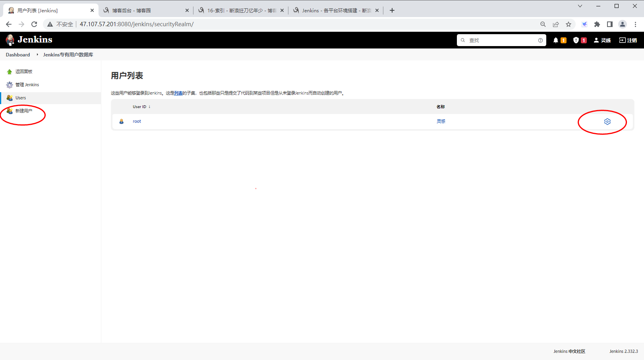Reload the current browser page

coord(34,24)
